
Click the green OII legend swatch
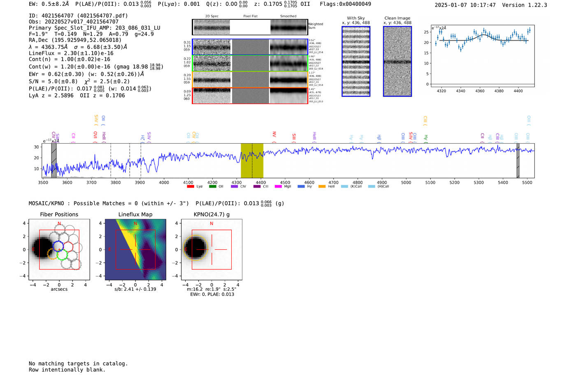212,186
